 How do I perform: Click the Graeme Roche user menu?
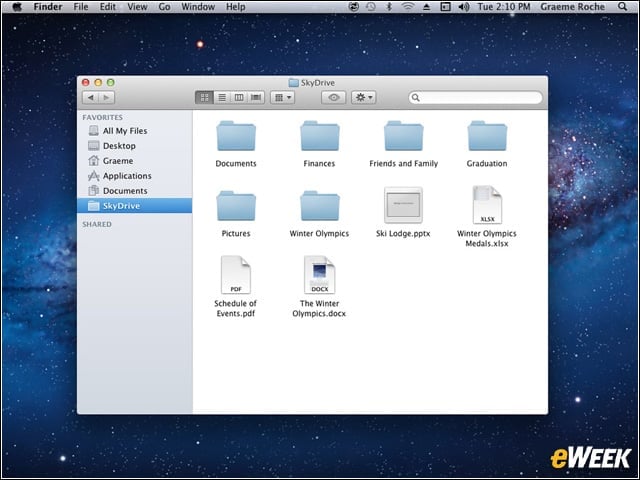tap(573, 7)
